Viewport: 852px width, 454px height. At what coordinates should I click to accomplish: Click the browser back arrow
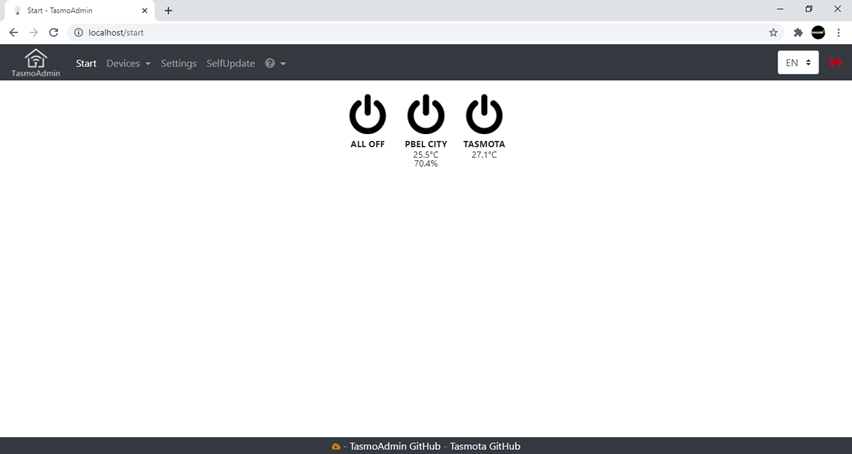pyautogui.click(x=14, y=33)
